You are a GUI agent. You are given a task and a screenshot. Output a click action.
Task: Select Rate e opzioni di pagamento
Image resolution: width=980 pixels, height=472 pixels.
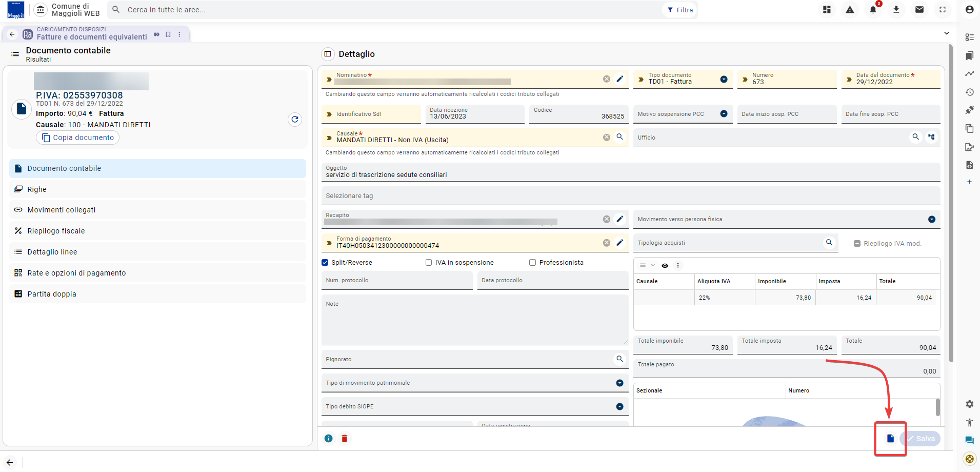157,273
